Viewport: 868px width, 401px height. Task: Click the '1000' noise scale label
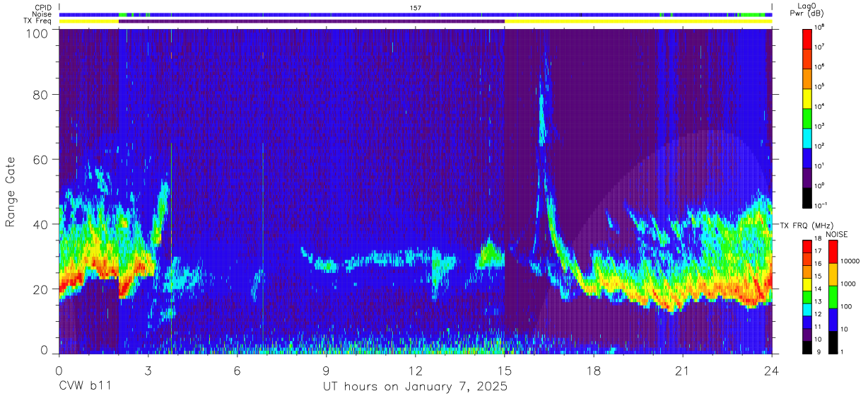coord(849,284)
